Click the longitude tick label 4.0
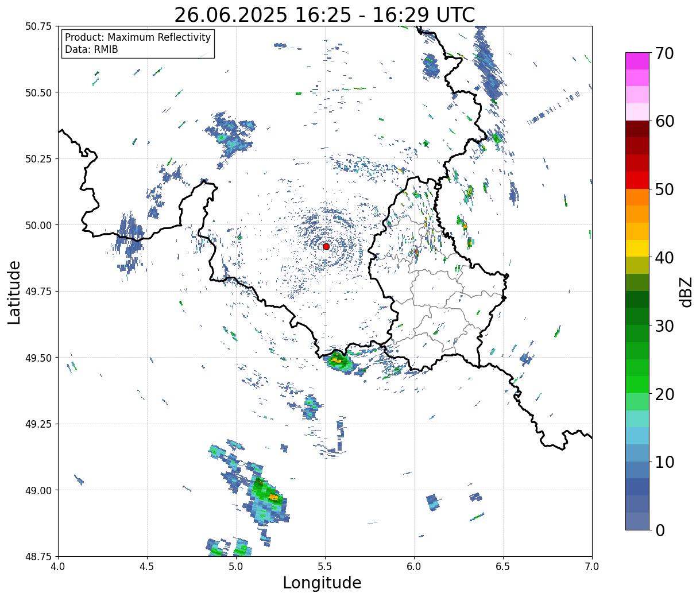The height and width of the screenshot is (597, 700). coord(58,567)
